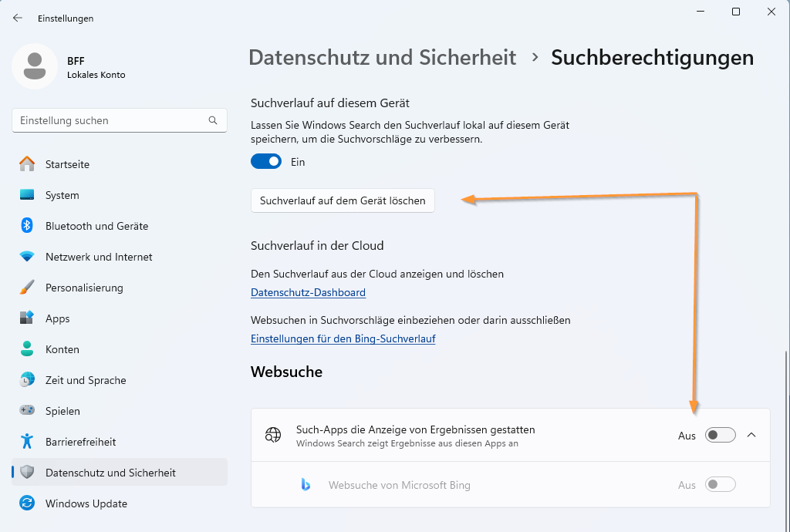Turn off Suchverlauf auf diesem Gerät toggle
790x532 pixels.
[x=266, y=162]
